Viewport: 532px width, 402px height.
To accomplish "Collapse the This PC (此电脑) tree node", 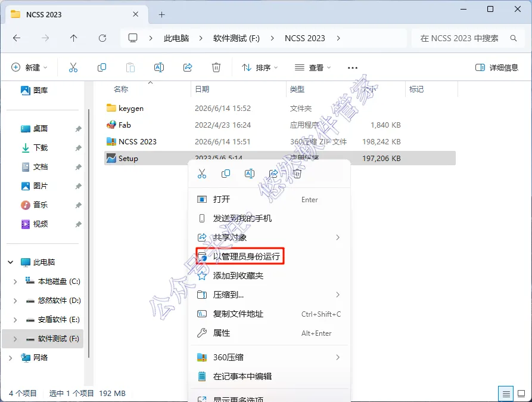I will click(11, 262).
